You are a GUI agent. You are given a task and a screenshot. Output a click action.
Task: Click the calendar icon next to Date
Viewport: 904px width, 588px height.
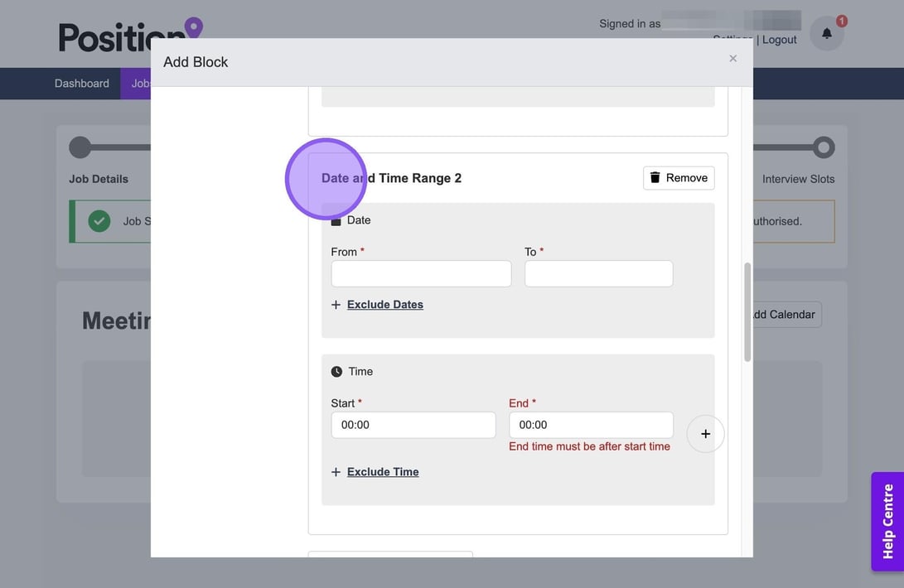(x=336, y=221)
